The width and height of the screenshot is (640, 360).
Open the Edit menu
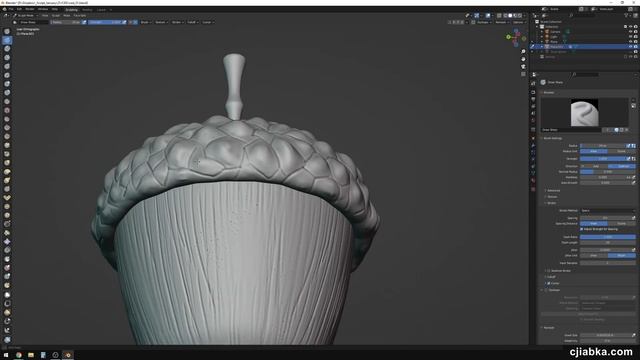[x=19, y=9]
